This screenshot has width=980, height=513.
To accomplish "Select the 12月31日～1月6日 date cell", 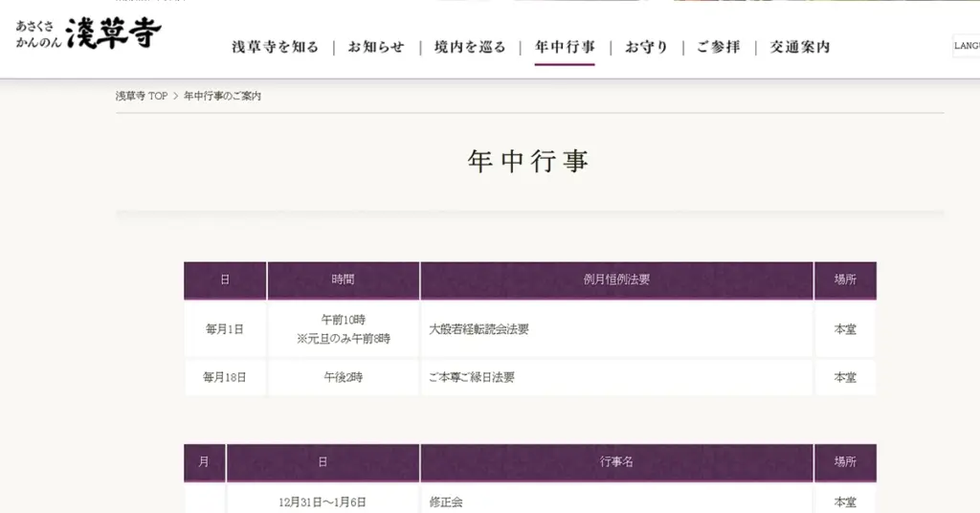I will [x=323, y=500].
